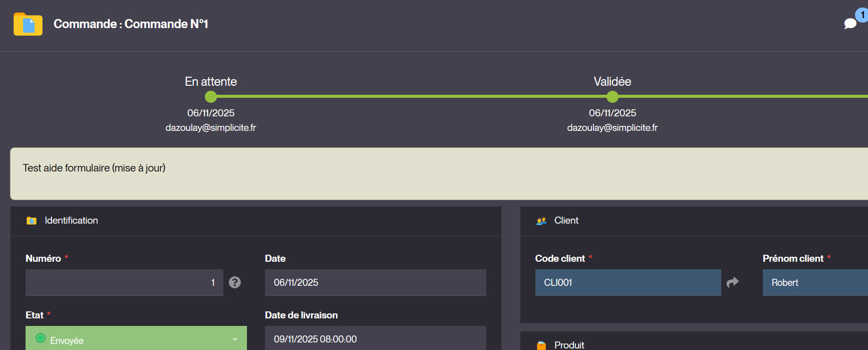This screenshot has width=868, height=350.
Task: Click the En attente timeline marker
Action: pyautogui.click(x=211, y=97)
